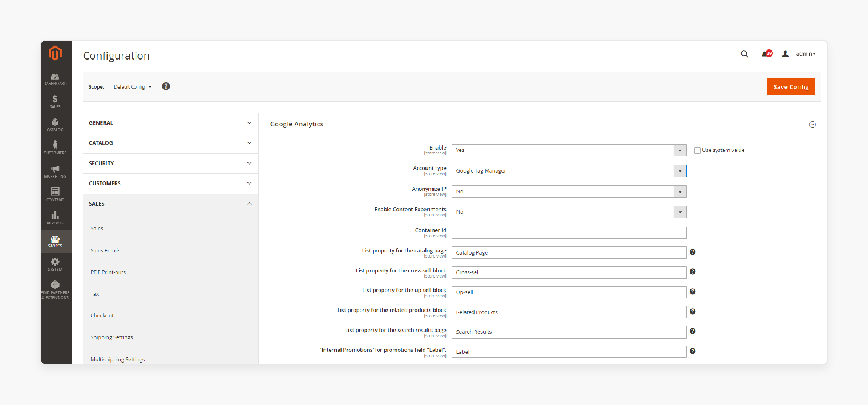868x405 pixels.
Task: Show help for catalog page list property
Action: coord(693,252)
